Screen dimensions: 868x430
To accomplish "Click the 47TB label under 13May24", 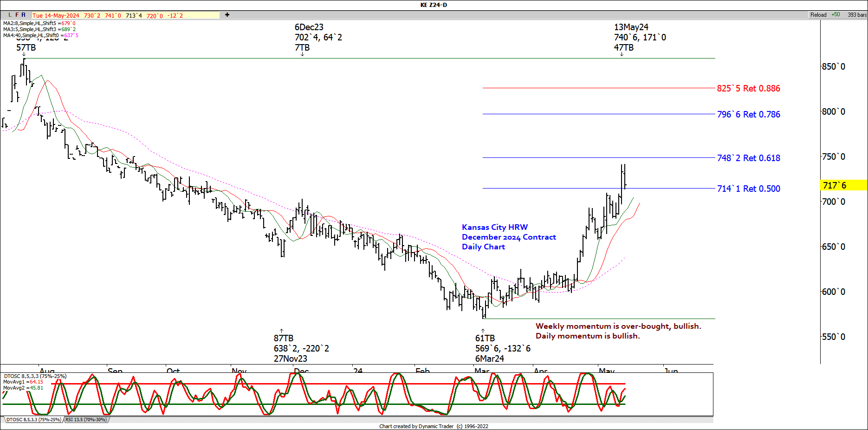I will tap(623, 48).
